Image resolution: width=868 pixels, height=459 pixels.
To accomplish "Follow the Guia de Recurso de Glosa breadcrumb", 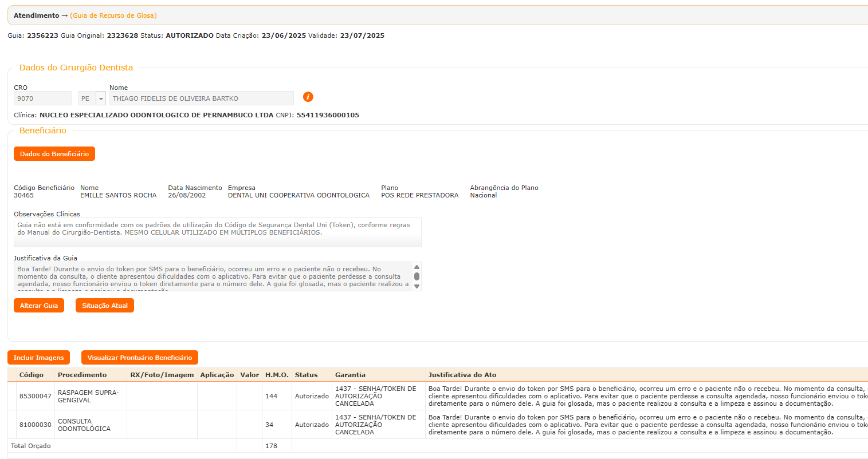I will tap(113, 15).
